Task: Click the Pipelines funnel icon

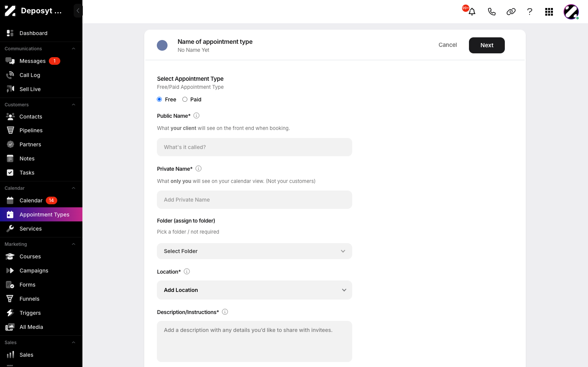Action: 10,130
